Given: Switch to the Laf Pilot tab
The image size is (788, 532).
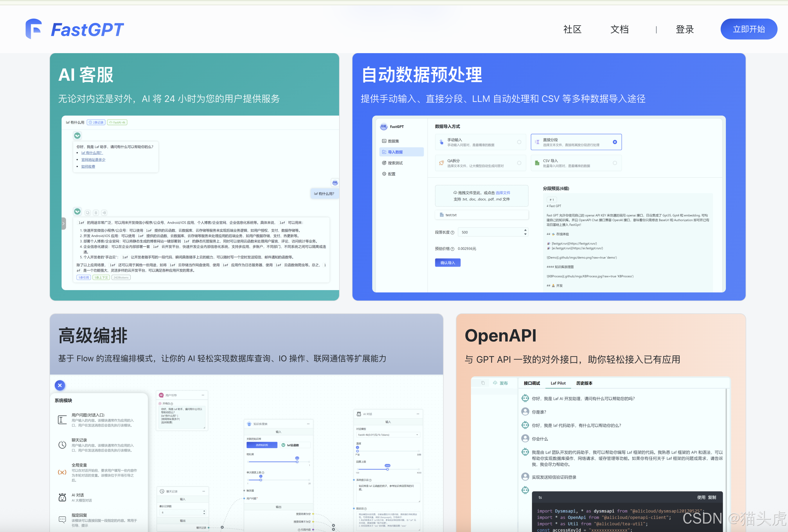Looking at the screenshot, I should pyautogui.click(x=558, y=383).
